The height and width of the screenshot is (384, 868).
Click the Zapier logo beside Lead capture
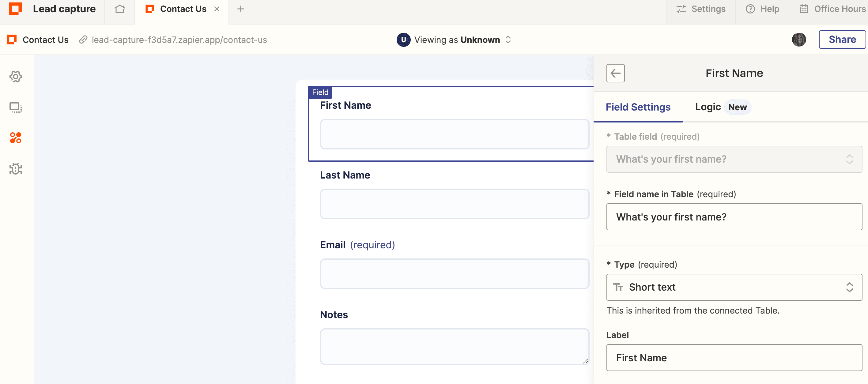(15, 9)
